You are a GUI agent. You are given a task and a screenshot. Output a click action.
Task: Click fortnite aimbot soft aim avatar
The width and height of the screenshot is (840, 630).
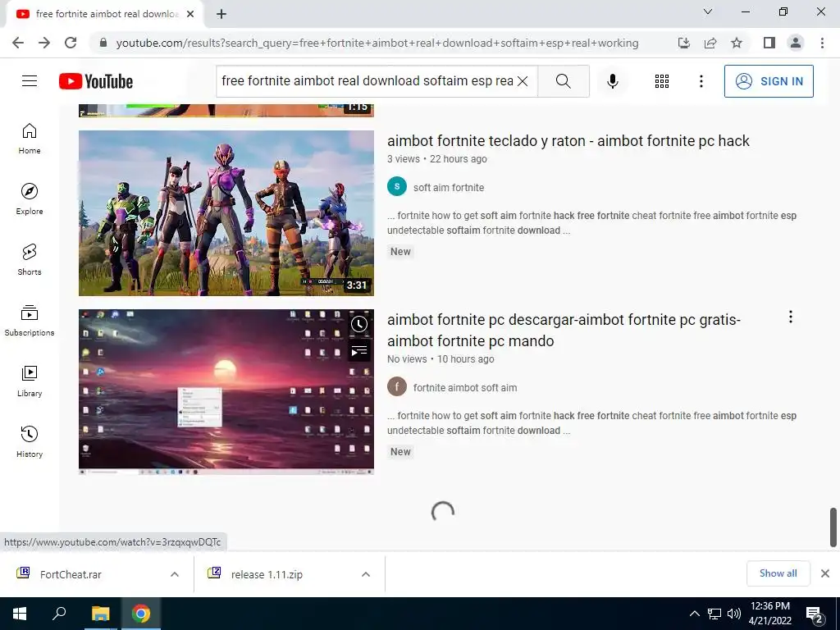pos(397,386)
